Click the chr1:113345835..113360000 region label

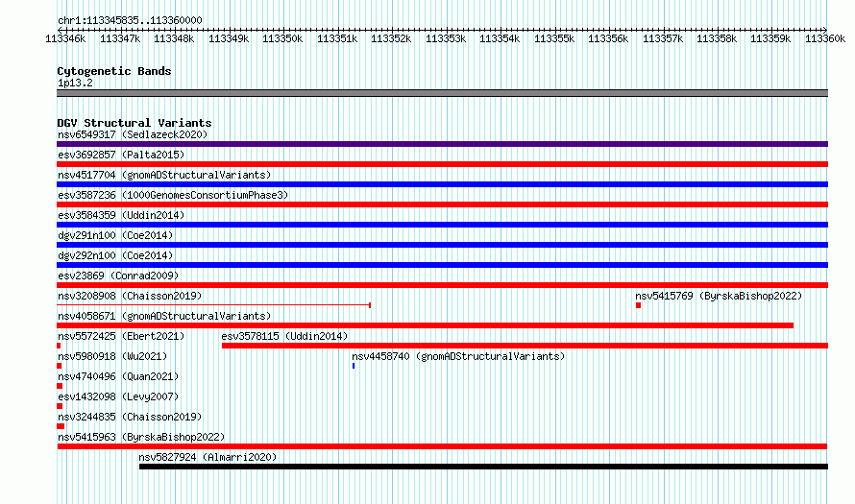click(x=130, y=20)
